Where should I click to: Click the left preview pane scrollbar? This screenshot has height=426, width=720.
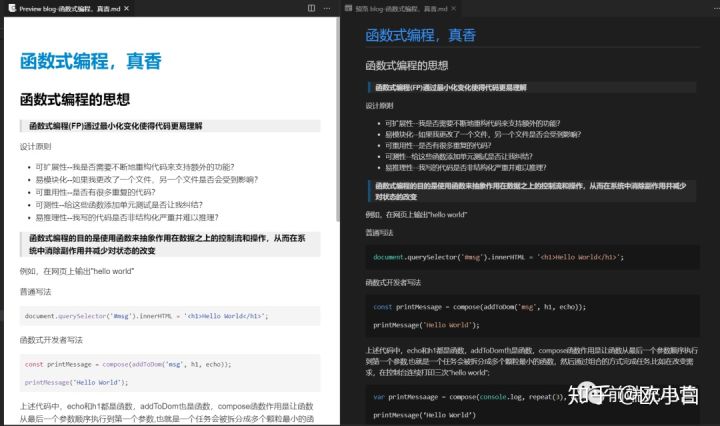click(x=338, y=119)
